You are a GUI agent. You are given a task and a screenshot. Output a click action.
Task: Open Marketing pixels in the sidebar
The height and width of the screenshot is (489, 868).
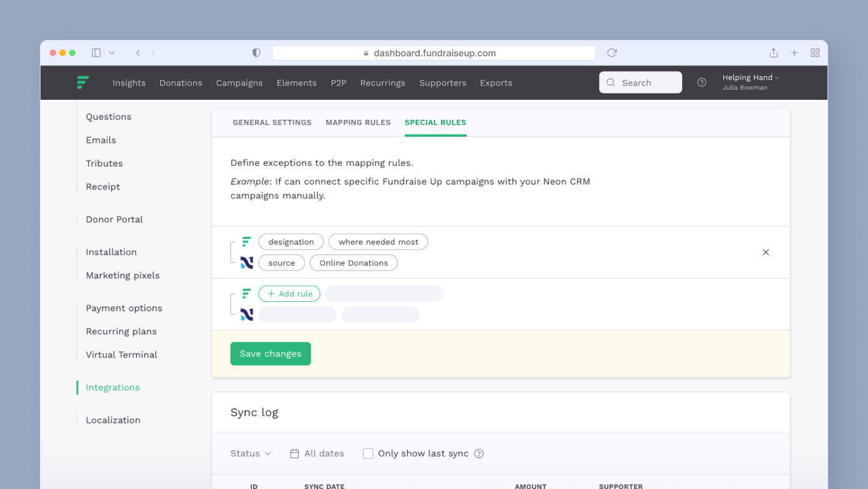click(x=123, y=276)
